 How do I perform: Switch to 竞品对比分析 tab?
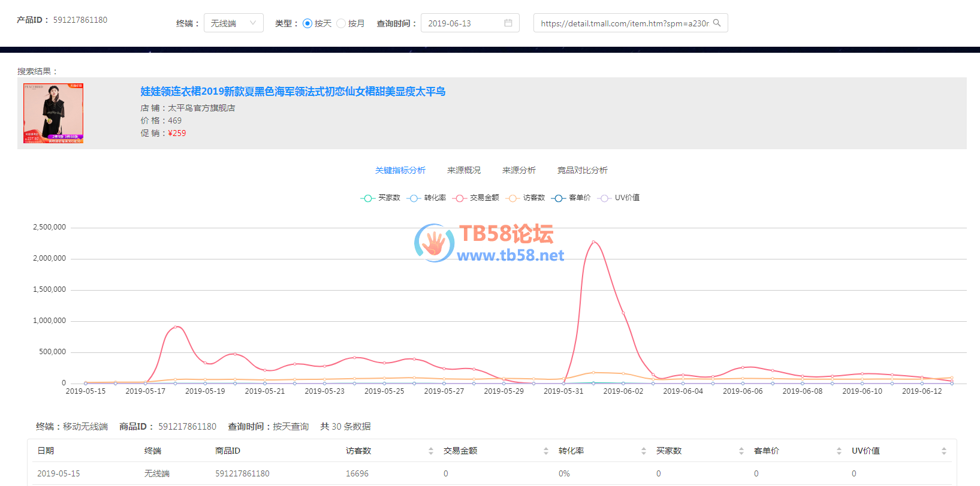pyautogui.click(x=583, y=170)
